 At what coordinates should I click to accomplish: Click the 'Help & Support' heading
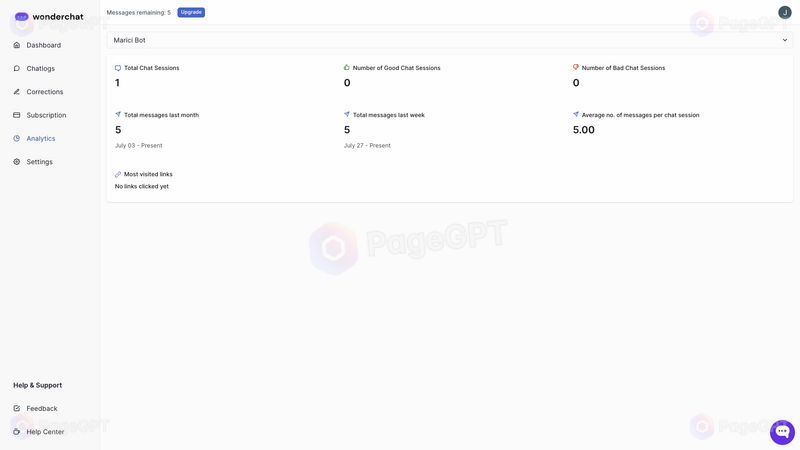pos(38,385)
